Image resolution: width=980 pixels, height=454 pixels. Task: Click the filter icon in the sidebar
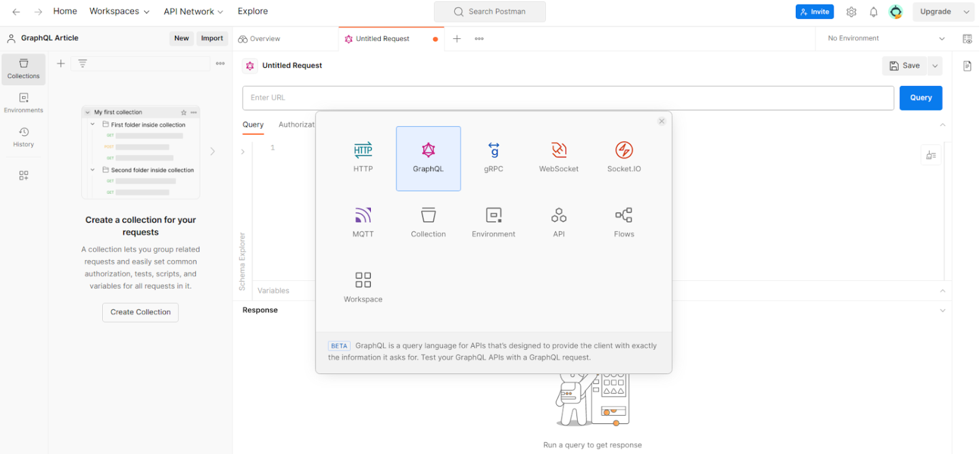pos(83,63)
